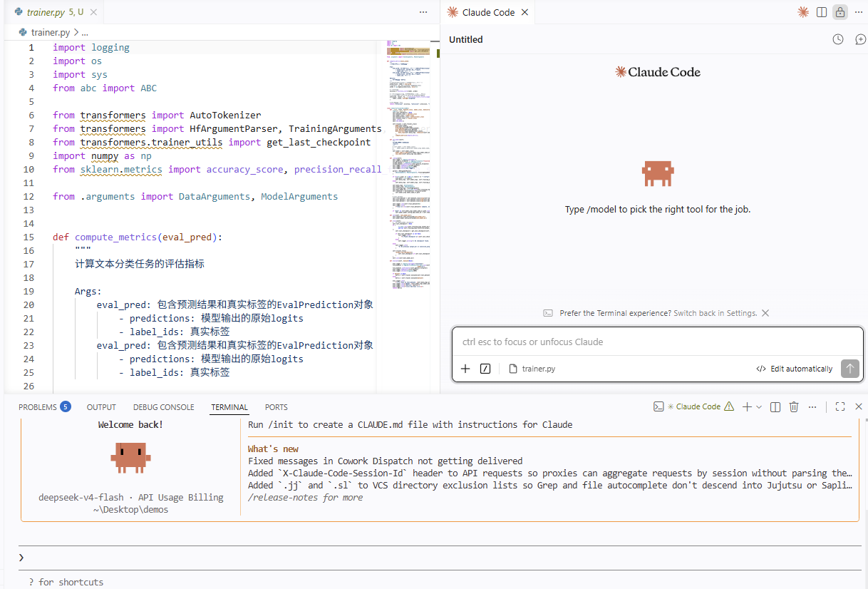
Task: Kill terminal with trash icon
Action: (794, 406)
